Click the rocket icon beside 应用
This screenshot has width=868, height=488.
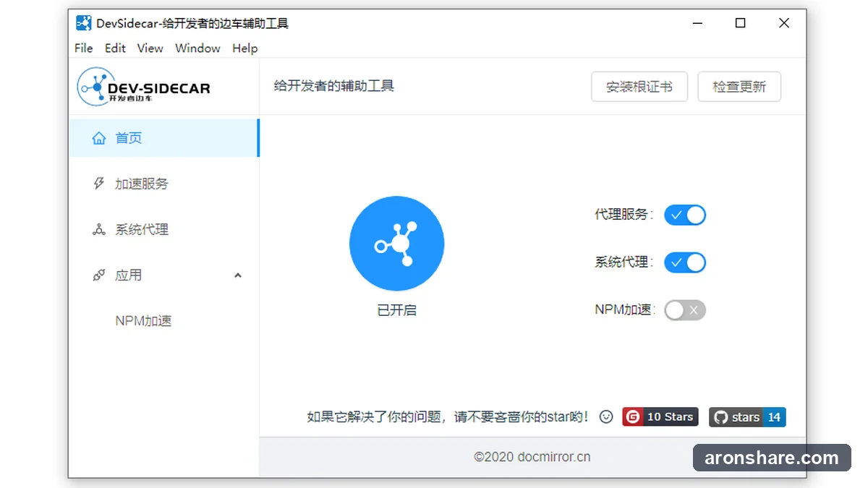[x=99, y=275]
